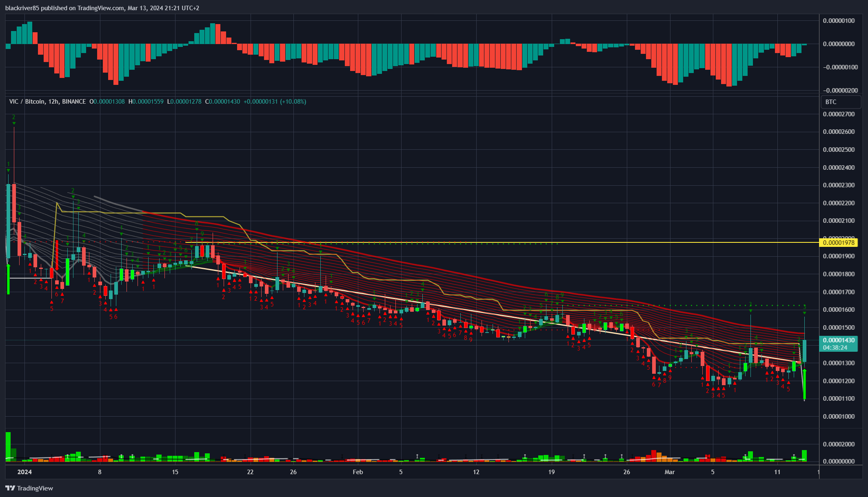
Task: Click the 0.00002000 volume scale label
Action: pyautogui.click(x=838, y=444)
